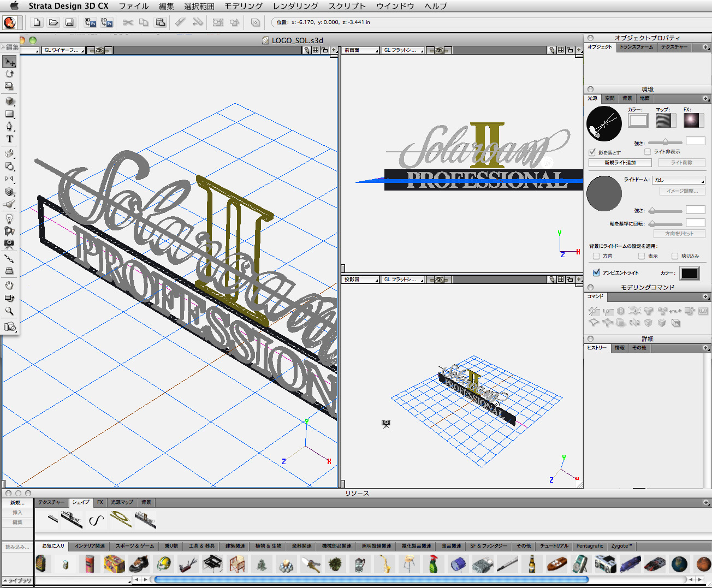
Task: Click the camera object in perspective view
Action: [x=386, y=423]
